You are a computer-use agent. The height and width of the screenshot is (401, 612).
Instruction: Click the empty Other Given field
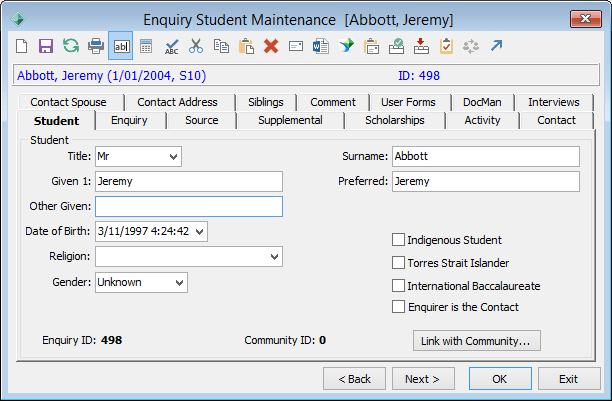pos(189,207)
